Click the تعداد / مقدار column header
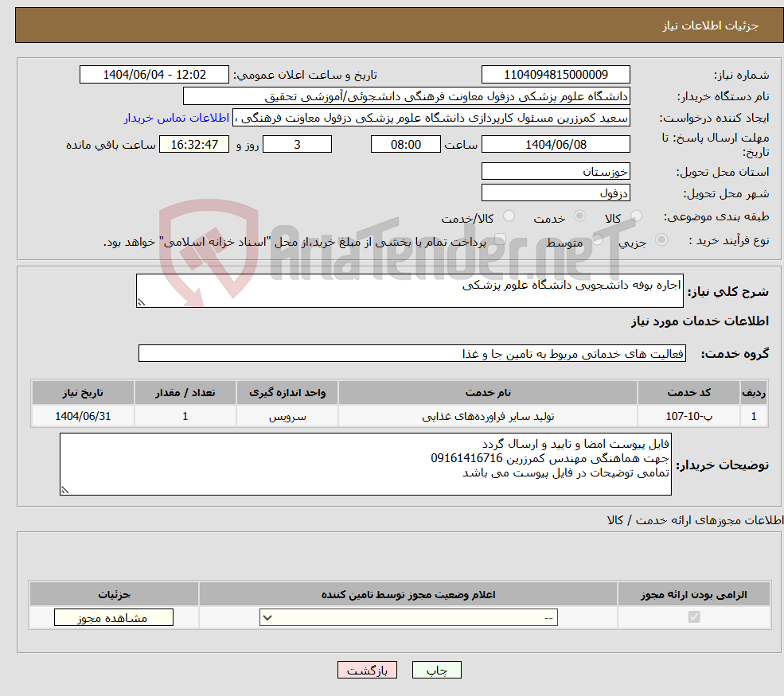 [x=185, y=392]
